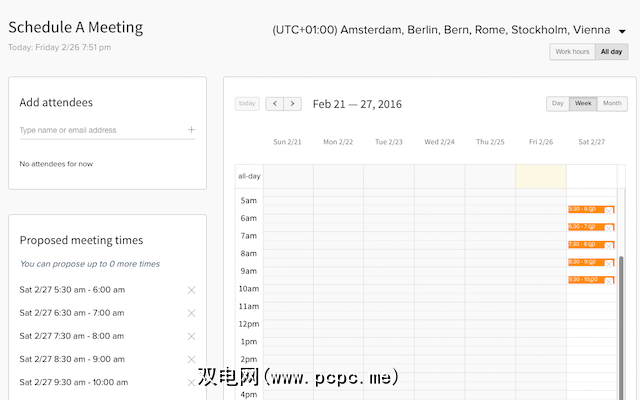Screen dimensions: 640x400
Task: Remove the 8:30 am proposed time
Action: click(x=191, y=359)
